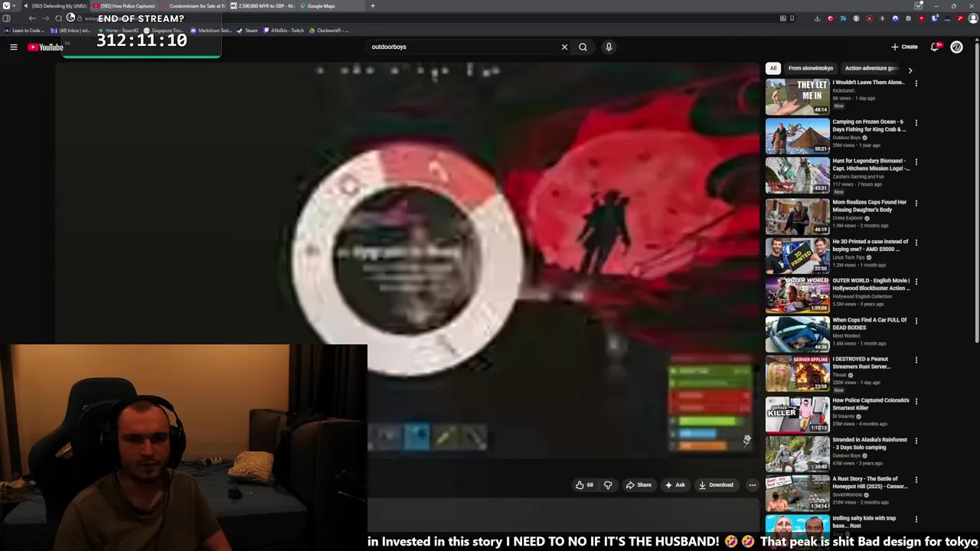The width and height of the screenshot is (980, 551).
Task: Open menu for Camping on Frozen Ocean video
Action: point(916,122)
